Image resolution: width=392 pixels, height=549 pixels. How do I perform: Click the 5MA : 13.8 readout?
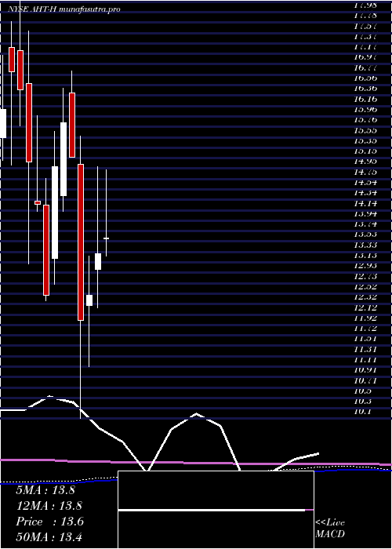[45, 490]
